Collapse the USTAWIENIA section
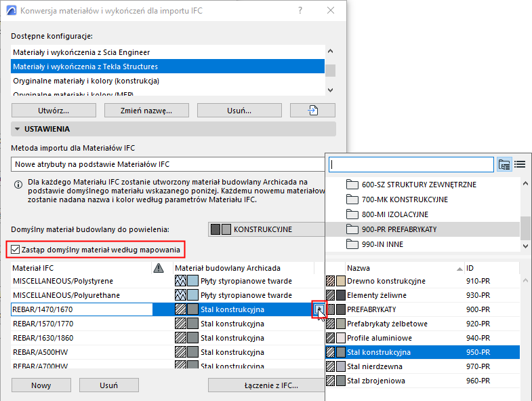 point(18,129)
